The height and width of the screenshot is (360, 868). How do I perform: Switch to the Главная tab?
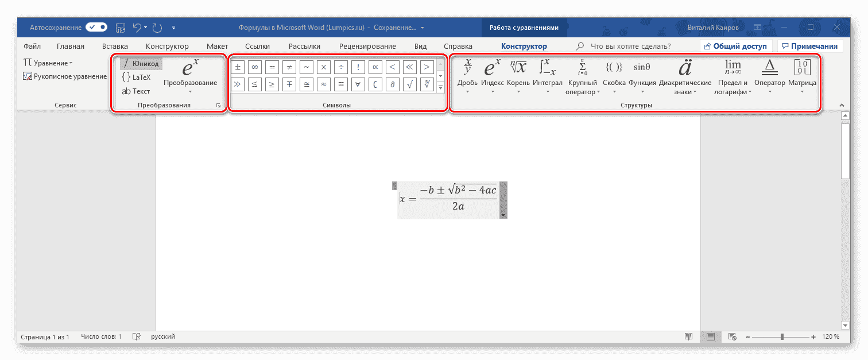71,46
